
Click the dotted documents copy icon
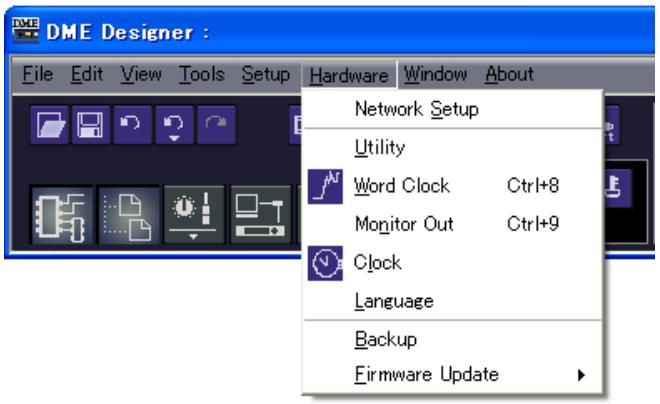pos(129,215)
